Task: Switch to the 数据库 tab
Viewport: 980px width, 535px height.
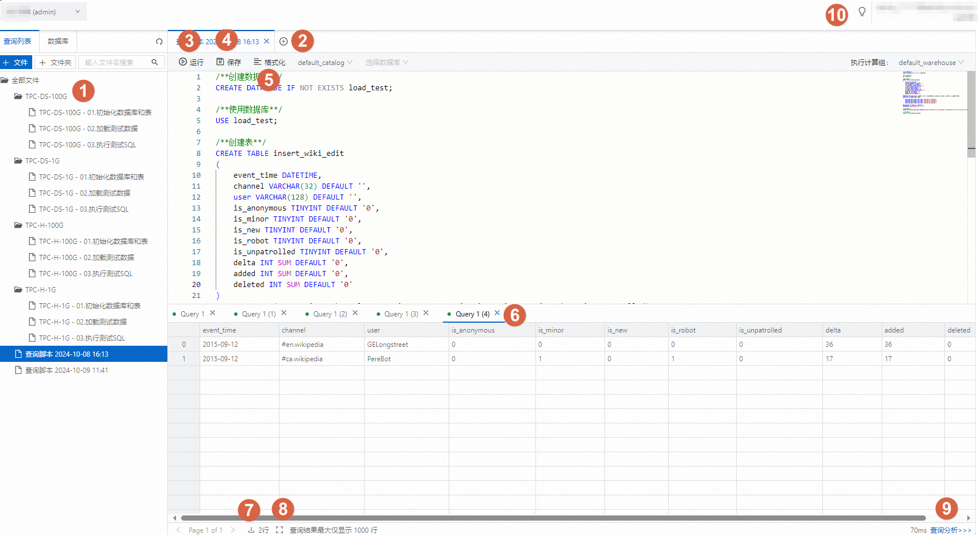Action: click(x=58, y=41)
